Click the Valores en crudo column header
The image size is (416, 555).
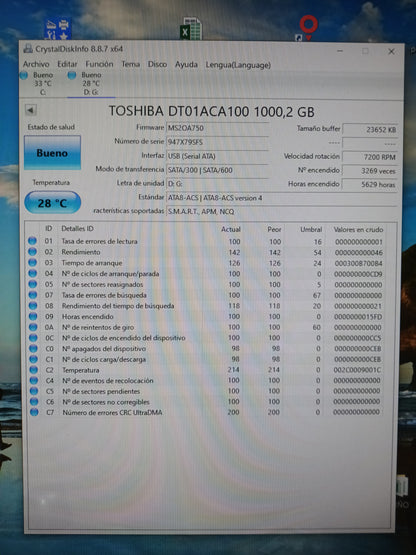358,230
